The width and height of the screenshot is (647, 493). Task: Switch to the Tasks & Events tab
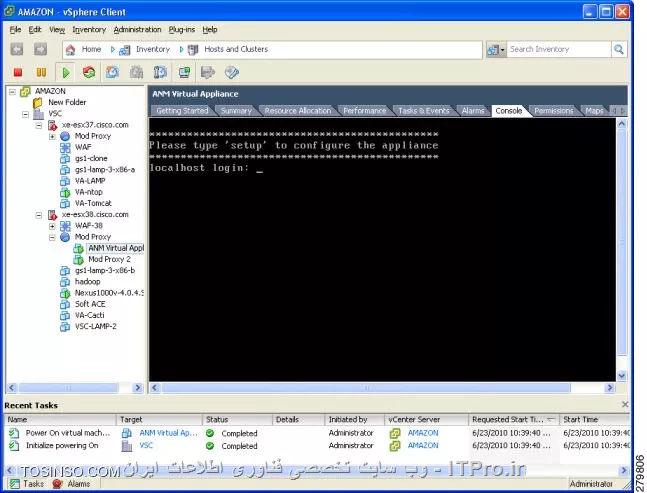[x=423, y=111]
